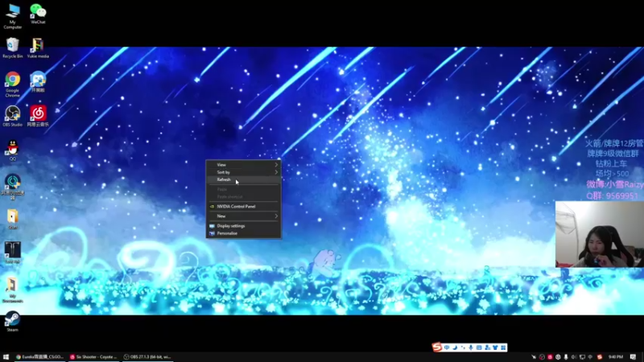Screen dimensions: 644x362
Task: Open My Computer desktop icon
Action: [x=12, y=16]
